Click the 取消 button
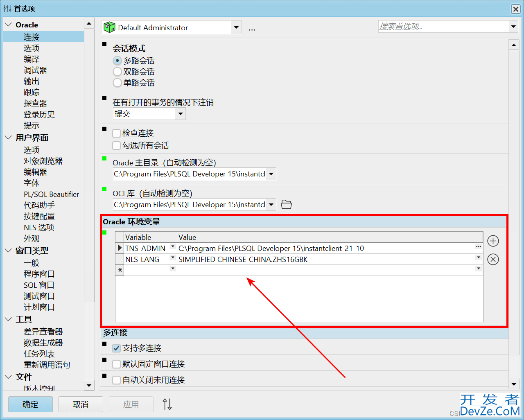Viewport: 524px width, 420px height. pyautogui.click(x=81, y=404)
